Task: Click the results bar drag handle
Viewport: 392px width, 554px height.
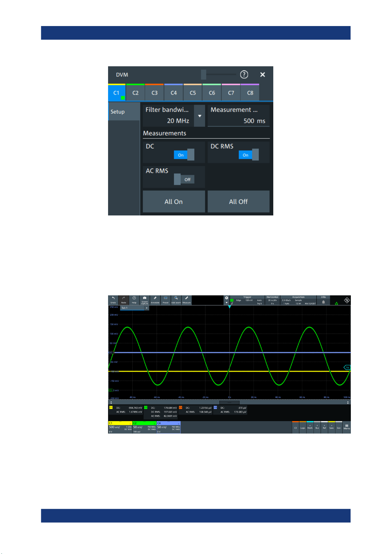Action: 229,402
